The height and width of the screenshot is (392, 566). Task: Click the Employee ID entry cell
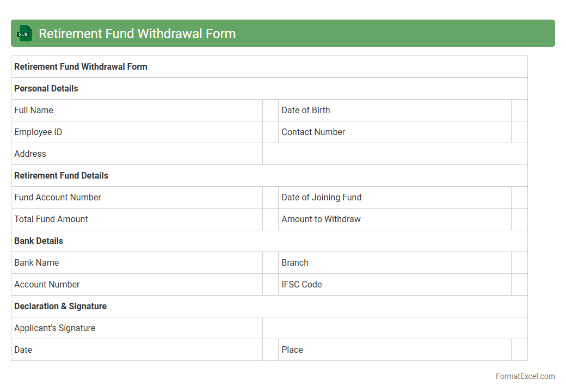pos(270,132)
